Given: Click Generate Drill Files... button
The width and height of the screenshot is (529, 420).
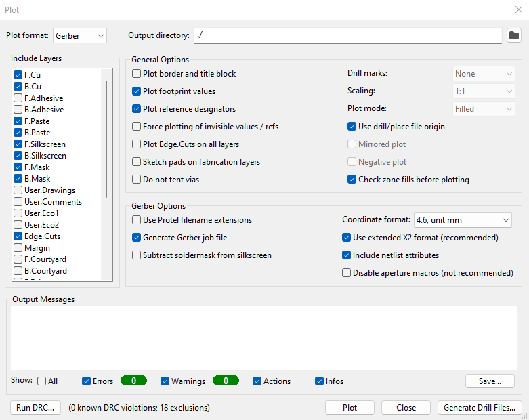Looking at the screenshot, I should tap(480, 408).
